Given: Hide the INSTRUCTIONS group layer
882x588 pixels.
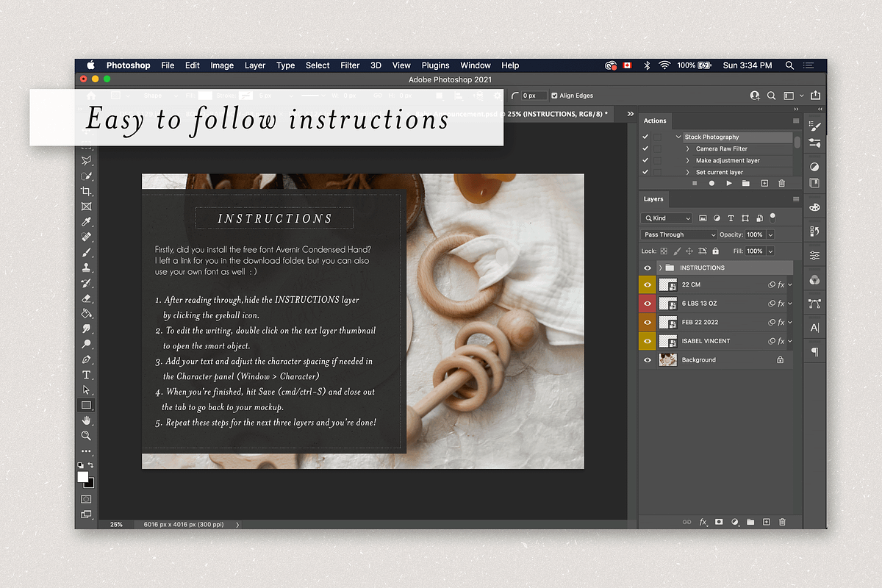Looking at the screenshot, I should [x=648, y=268].
